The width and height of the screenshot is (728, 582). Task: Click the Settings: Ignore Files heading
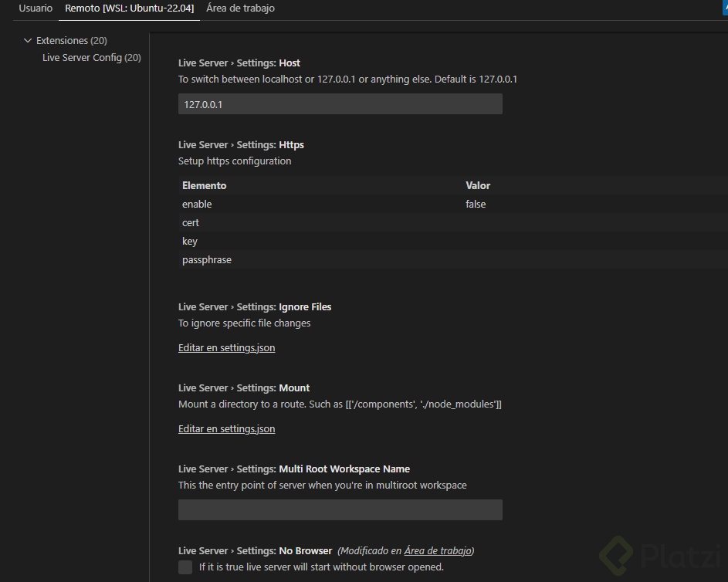point(255,307)
